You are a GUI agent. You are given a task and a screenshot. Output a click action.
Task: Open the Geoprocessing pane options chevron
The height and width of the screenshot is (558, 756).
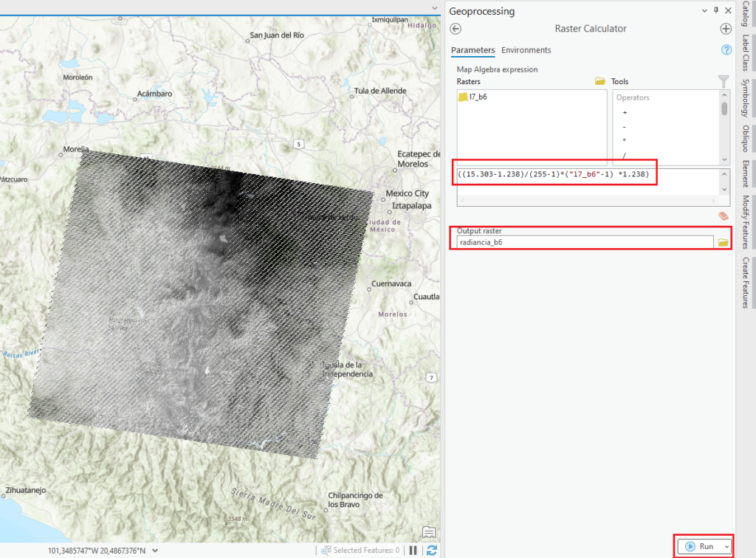point(704,11)
